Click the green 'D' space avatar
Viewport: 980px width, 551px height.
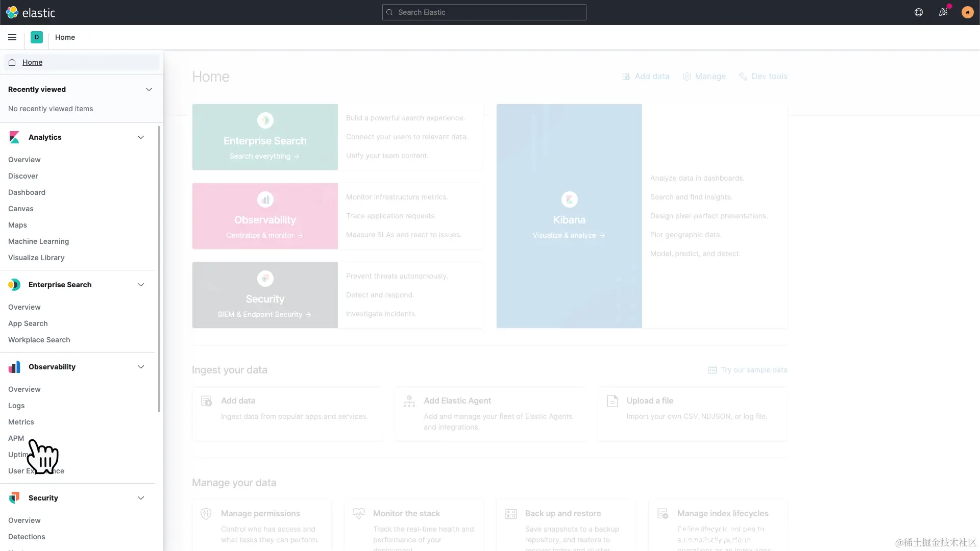point(37,37)
